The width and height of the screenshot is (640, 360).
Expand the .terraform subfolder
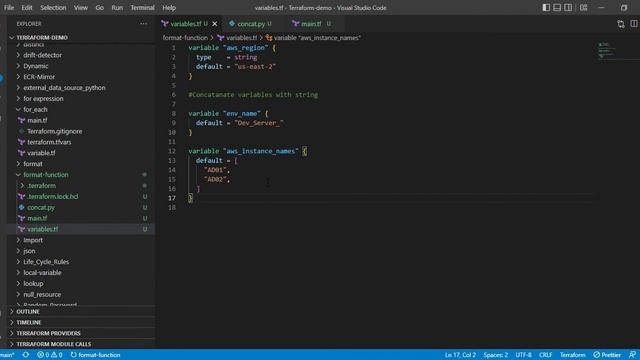pos(42,186)
